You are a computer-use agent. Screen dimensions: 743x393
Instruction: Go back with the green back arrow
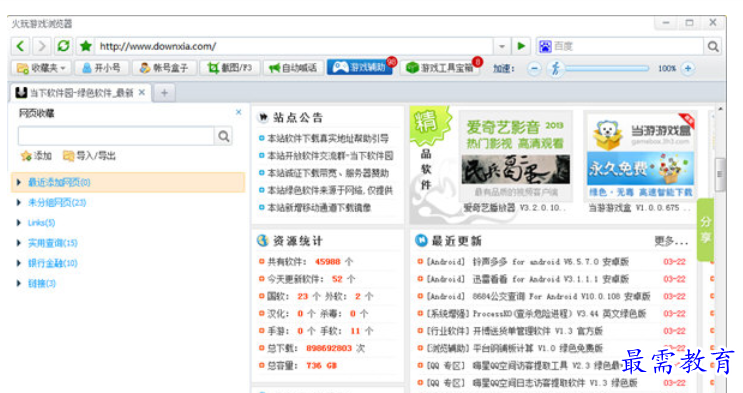[x=20, y=46]
